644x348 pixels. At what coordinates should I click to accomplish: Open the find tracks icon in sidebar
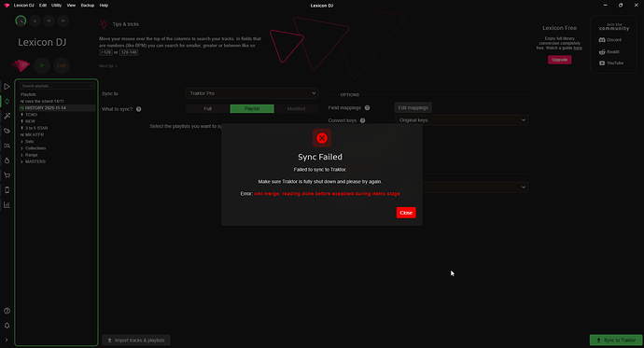[x=7, y=146]
